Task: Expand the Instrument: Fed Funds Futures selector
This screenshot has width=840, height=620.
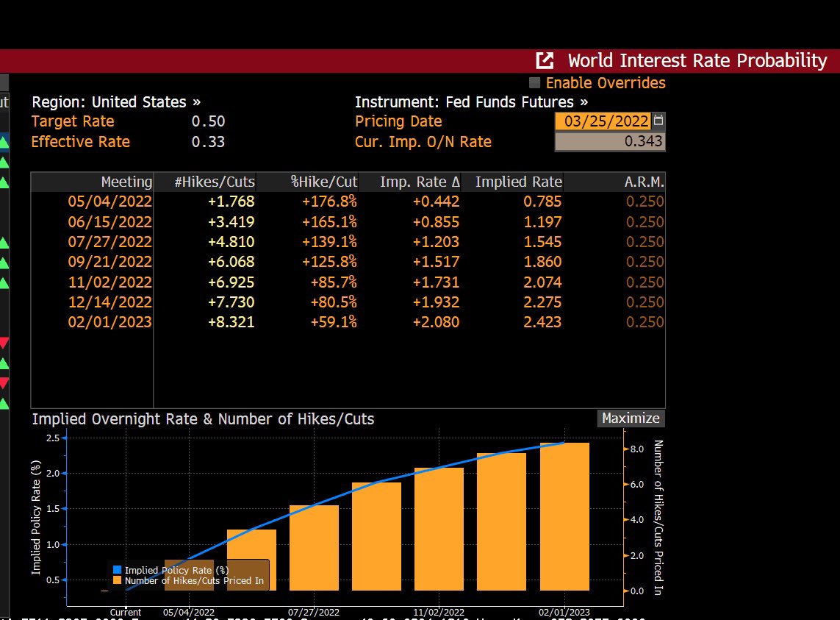Action: [x=471, y=102]
